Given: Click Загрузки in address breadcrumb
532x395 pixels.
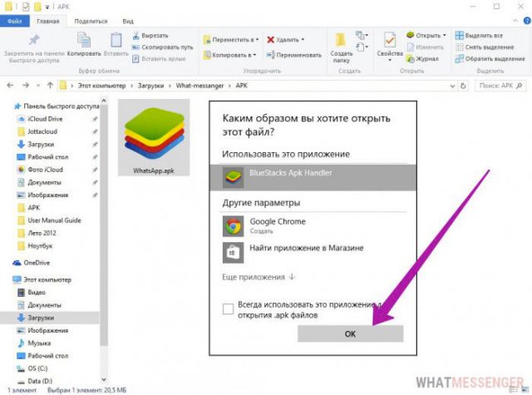Looking at the screenshot, I should [x=150, y=86].
